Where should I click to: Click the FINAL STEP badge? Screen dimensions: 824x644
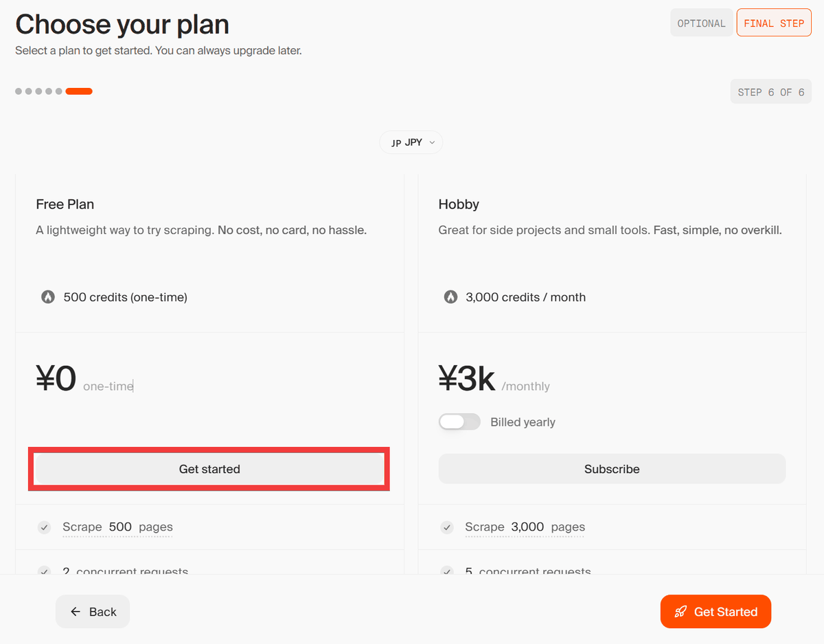pyautogui.click(x=774, y=23)
